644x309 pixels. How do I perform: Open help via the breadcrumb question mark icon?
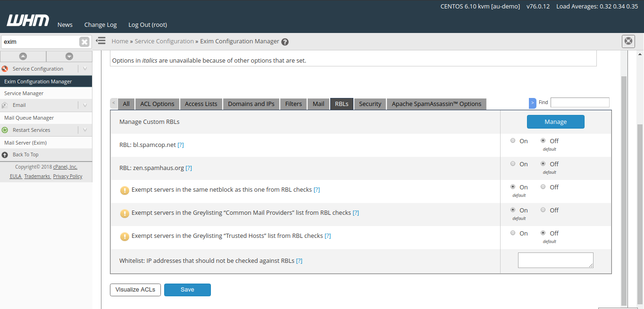pos(284,41)
